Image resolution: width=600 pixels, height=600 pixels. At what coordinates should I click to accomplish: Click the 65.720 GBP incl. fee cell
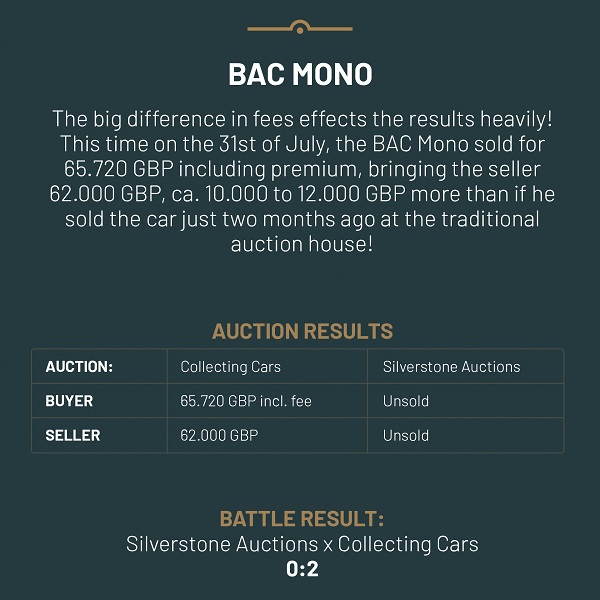click(246, 401)
